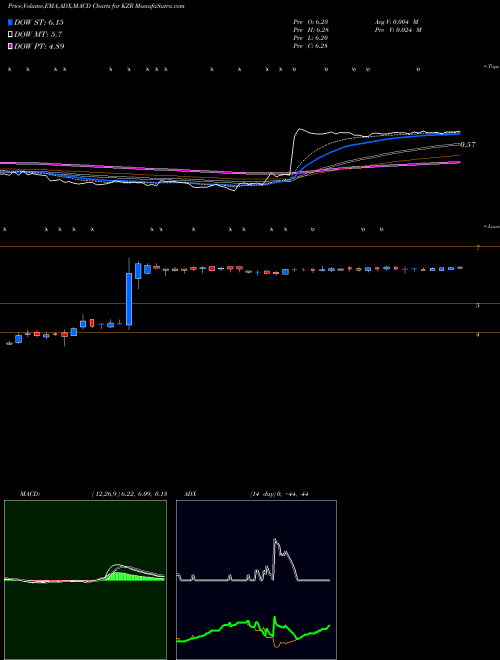
Task: Click the ADX '(14 day) 0, +44, -44' values
Action: pyautogui.click(x=279, y=494)
